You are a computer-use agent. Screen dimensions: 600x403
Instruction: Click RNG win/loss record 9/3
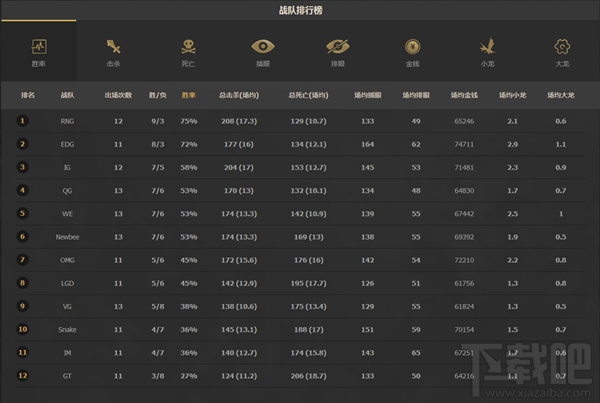(x=158, y=121)
